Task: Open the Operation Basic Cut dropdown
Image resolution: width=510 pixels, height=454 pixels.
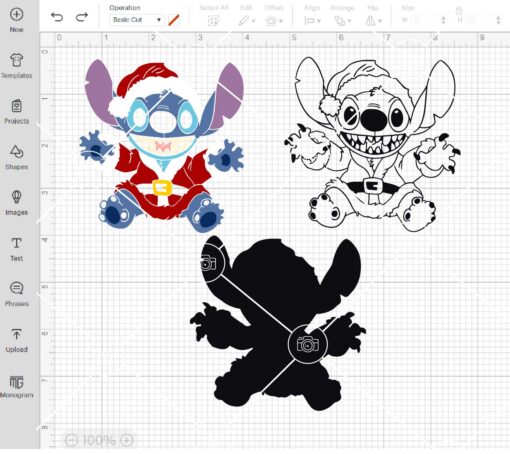Action: click(x=137, y=20)
